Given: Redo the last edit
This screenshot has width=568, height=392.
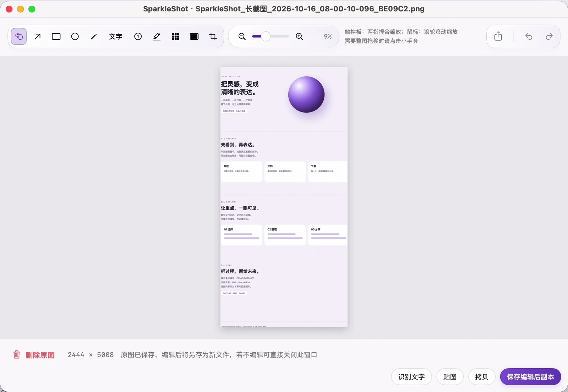Looking at the screenshot, I should pos(549,36).
